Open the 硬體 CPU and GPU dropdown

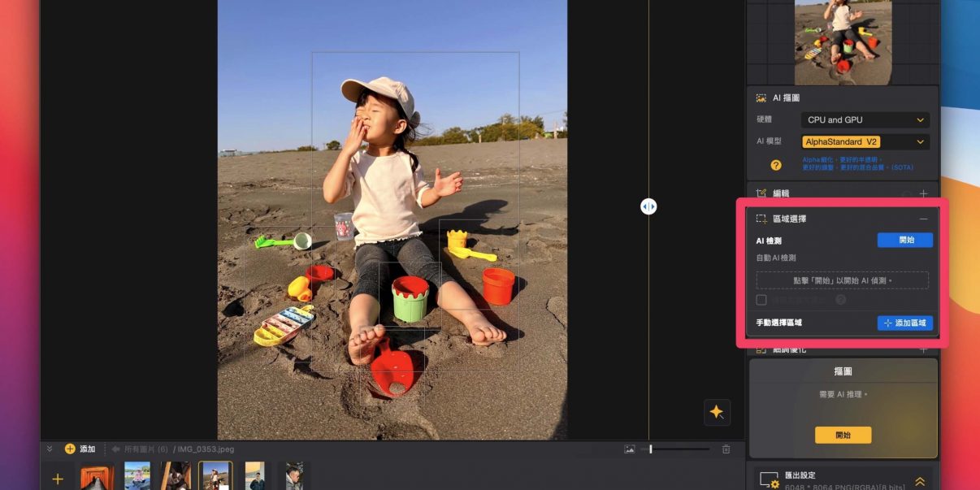click(x=865, y=120)
